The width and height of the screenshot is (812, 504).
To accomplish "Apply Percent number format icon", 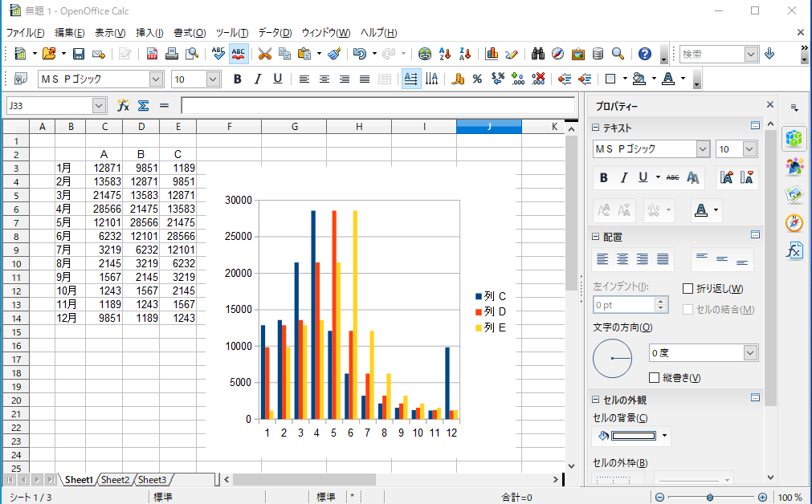I will tap(477, 79).
